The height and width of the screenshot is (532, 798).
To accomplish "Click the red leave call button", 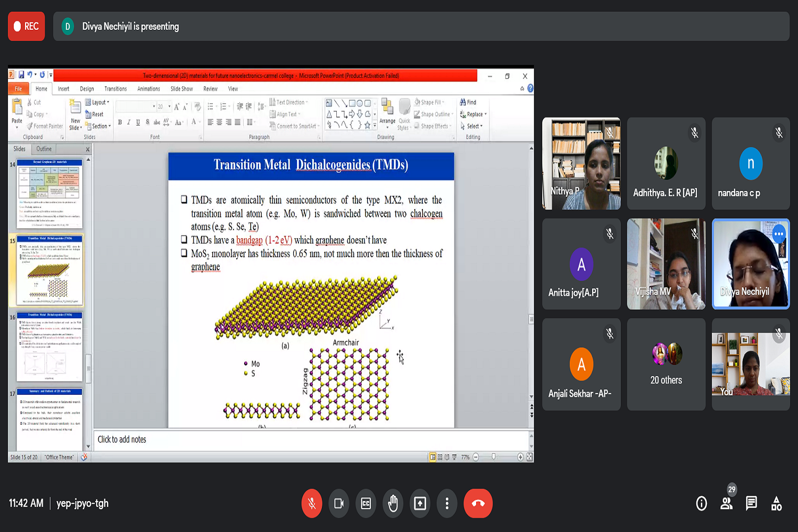I will point(478,503).
